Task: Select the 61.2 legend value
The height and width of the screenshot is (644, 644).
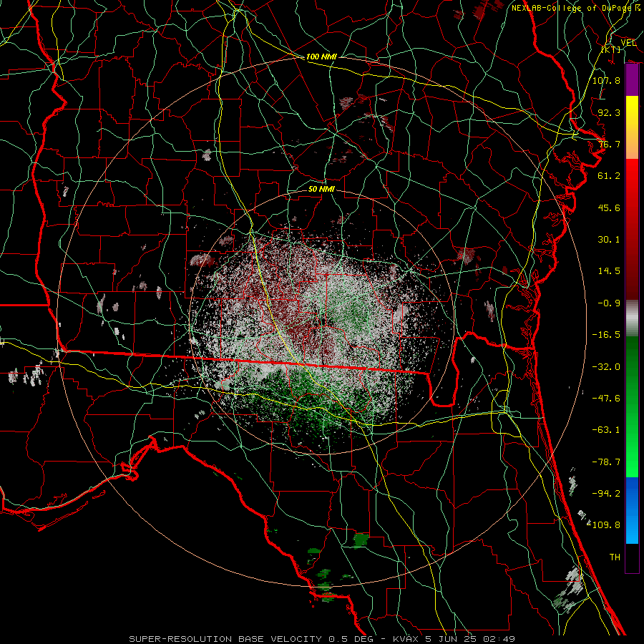Action: [x=609, y=176]
